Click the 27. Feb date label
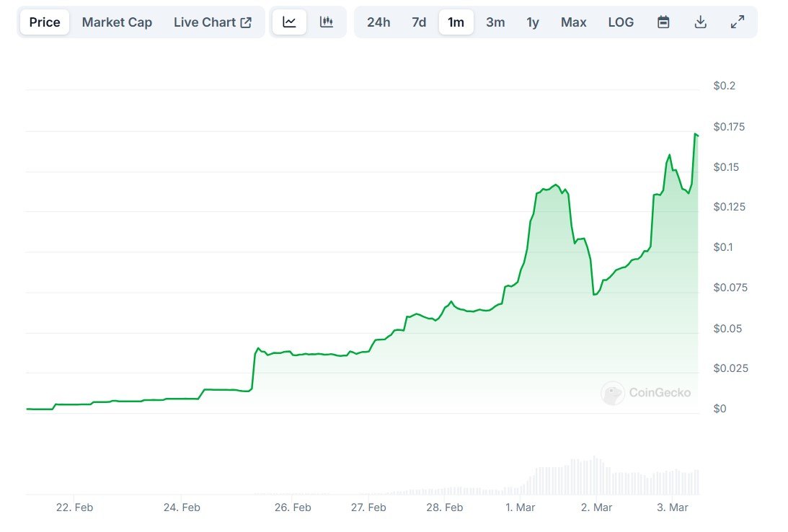 (x=368, y=507)
